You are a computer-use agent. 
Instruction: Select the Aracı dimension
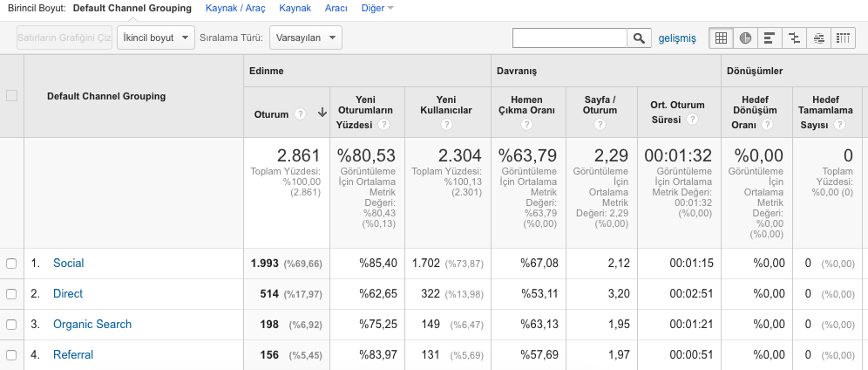[x=336, y=9]
